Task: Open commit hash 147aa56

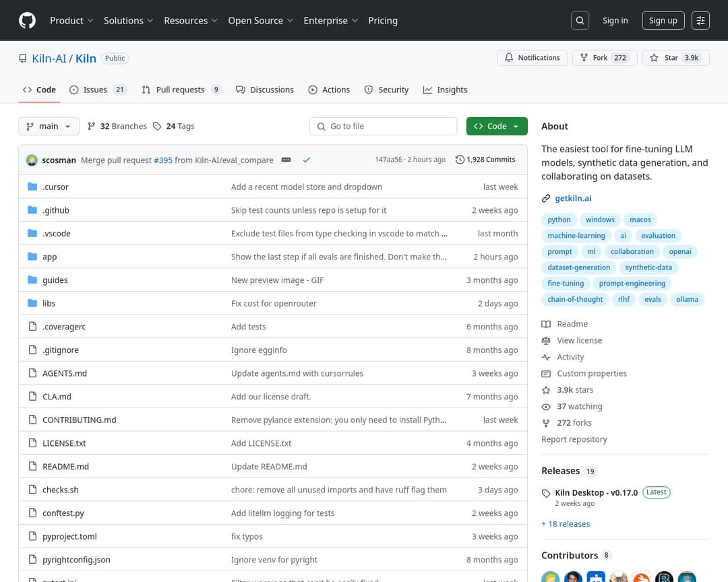Action: [389, 160]
